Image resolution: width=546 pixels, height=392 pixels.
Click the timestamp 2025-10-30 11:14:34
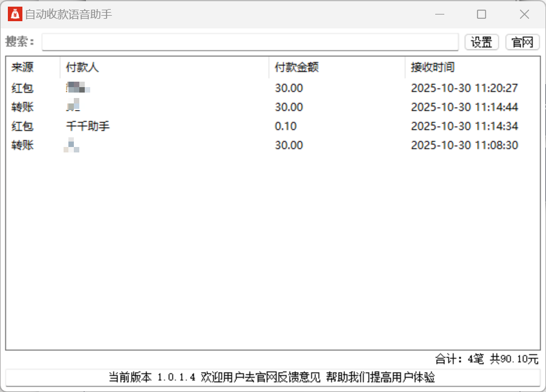click(464, 126)
